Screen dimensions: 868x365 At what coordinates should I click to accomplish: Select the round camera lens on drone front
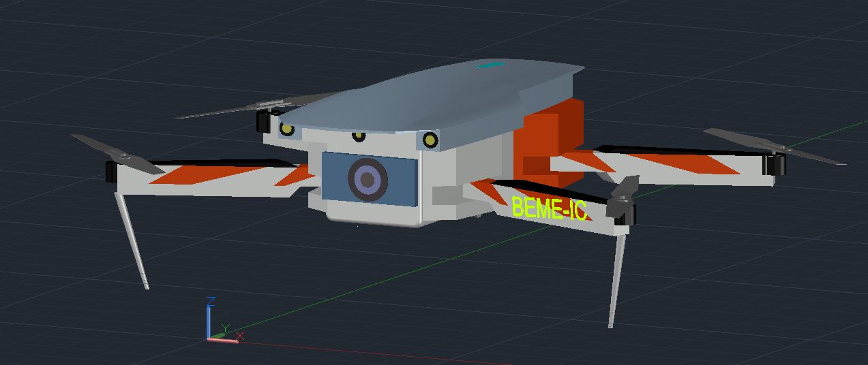(x=368, y=180)
